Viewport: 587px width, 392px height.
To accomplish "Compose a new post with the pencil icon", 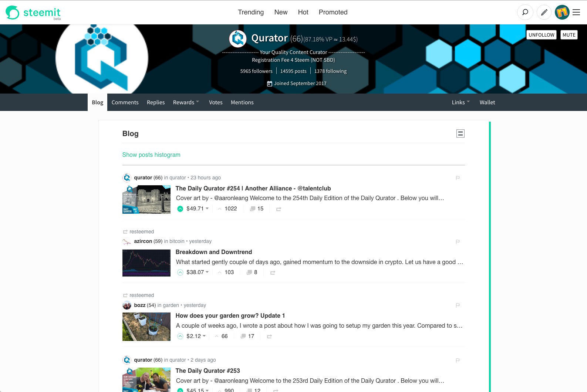I will pyautogui.click(x=544, y=12).
